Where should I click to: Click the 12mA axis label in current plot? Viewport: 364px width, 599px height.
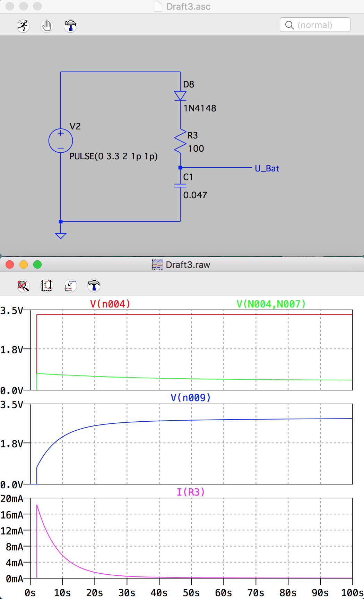tap(12, 531)
